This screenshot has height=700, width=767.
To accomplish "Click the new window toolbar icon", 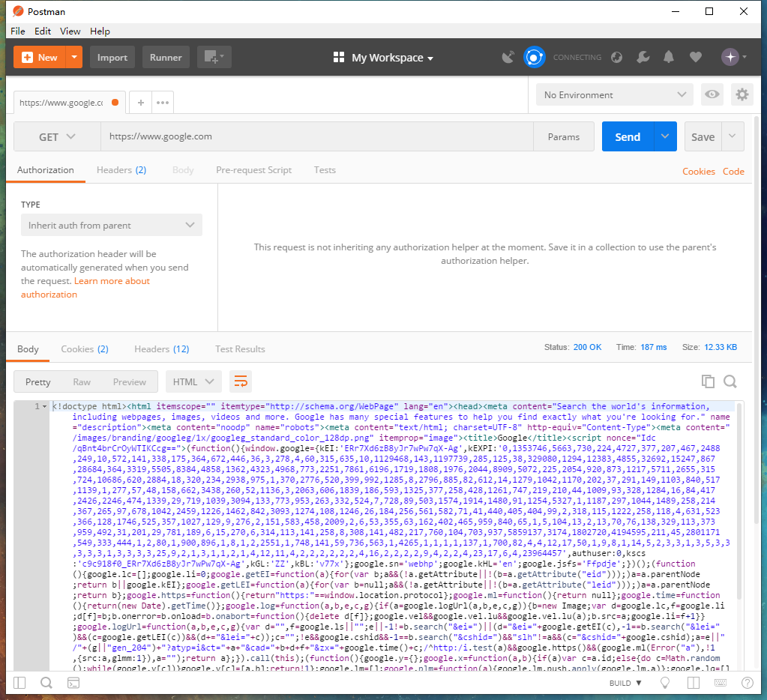I will point(214,57).
